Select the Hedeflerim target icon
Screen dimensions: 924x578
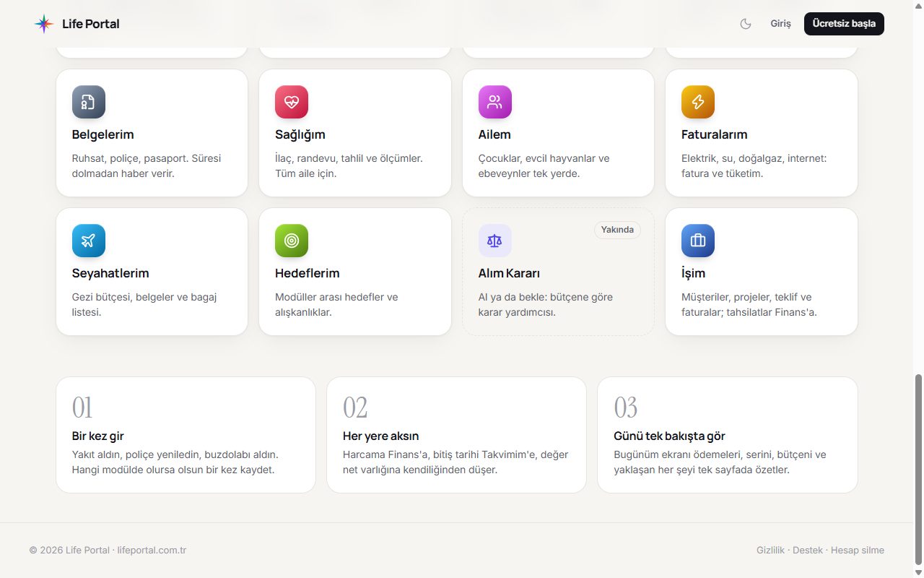[x=292, y=241]
